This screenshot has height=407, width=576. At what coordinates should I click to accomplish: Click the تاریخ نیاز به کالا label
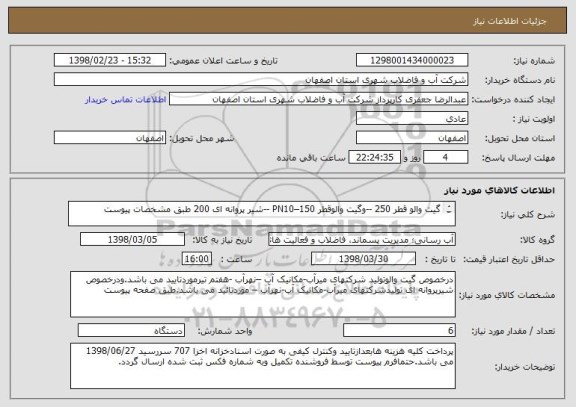(222, 240)
